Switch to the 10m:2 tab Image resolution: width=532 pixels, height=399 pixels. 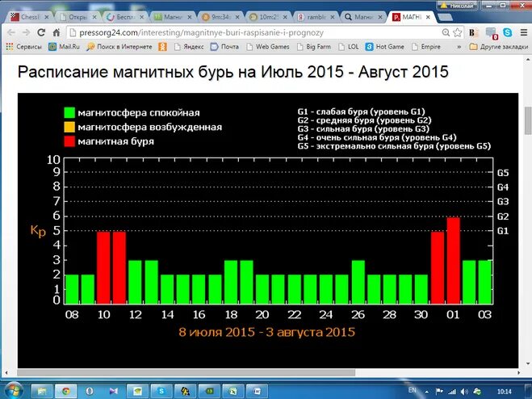tap(268, 17)
